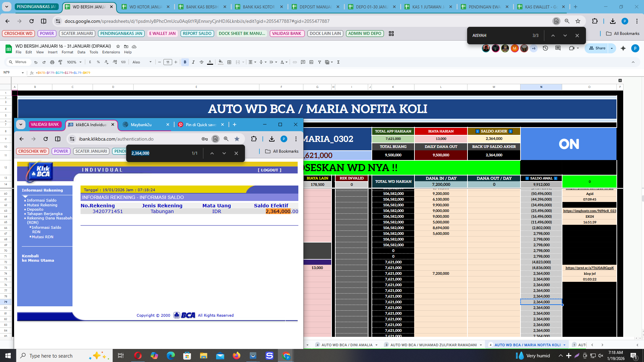Open the Functions sigma menu
644x362 pixels.
338,62
